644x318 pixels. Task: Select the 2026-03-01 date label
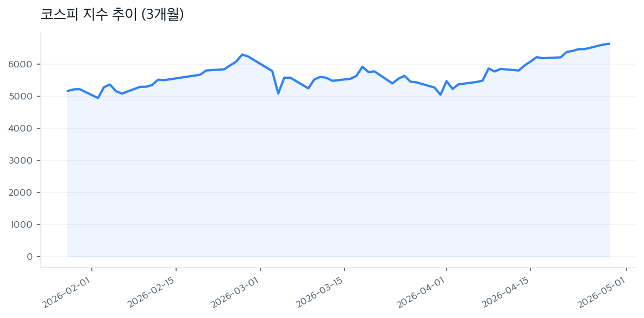235,294
